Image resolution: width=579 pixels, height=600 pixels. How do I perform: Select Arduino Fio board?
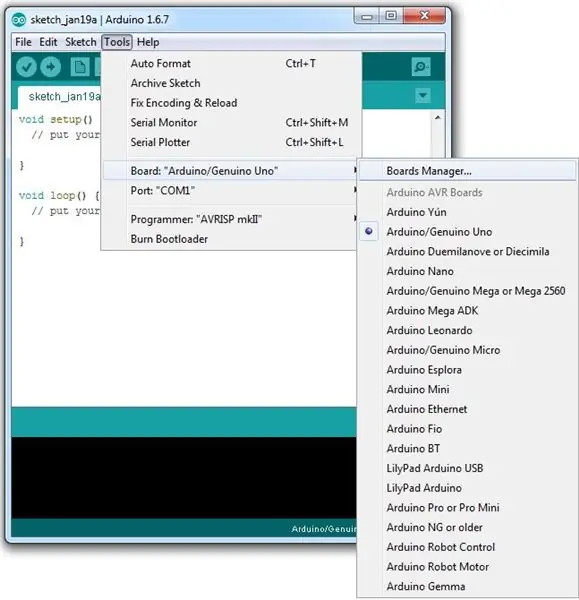click(467, 429)
